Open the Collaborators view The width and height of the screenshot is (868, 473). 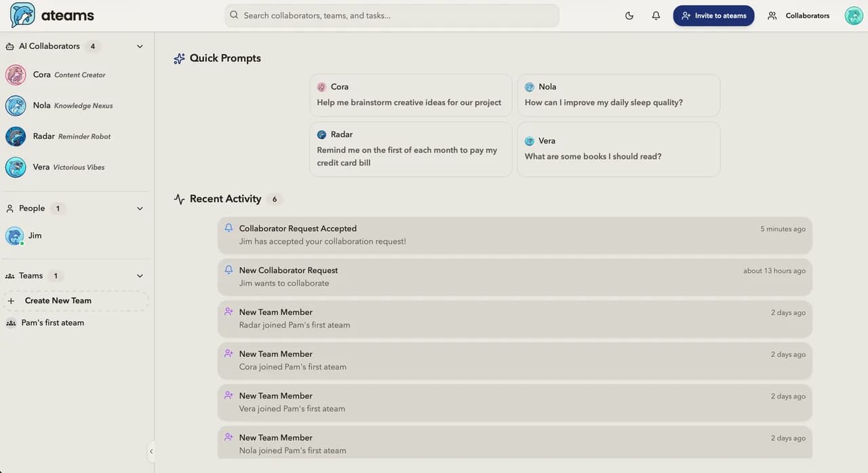(799, 15)
